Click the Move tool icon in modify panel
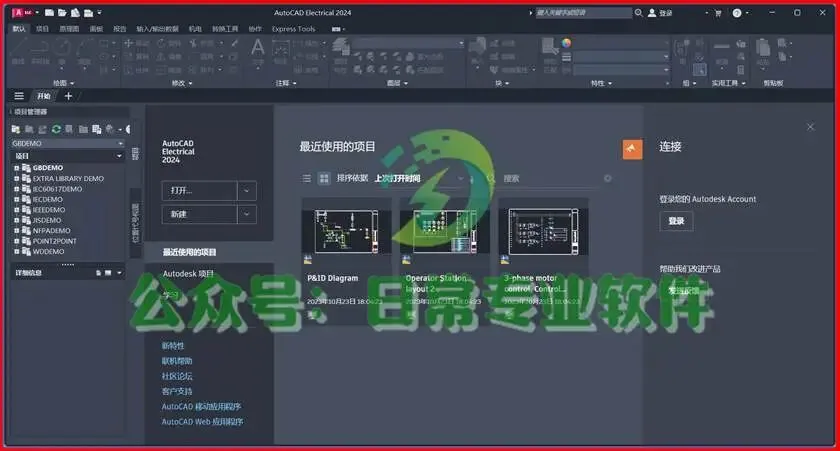The width and height of the screenshot is (840, 451). click(x=129, y=43)
